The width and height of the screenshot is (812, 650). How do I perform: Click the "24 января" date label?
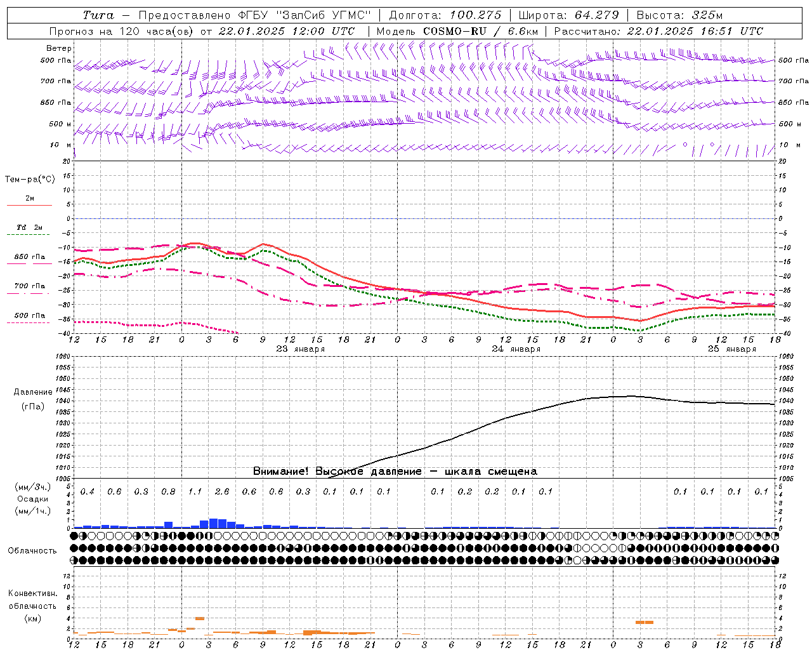(x=516, y=349)
